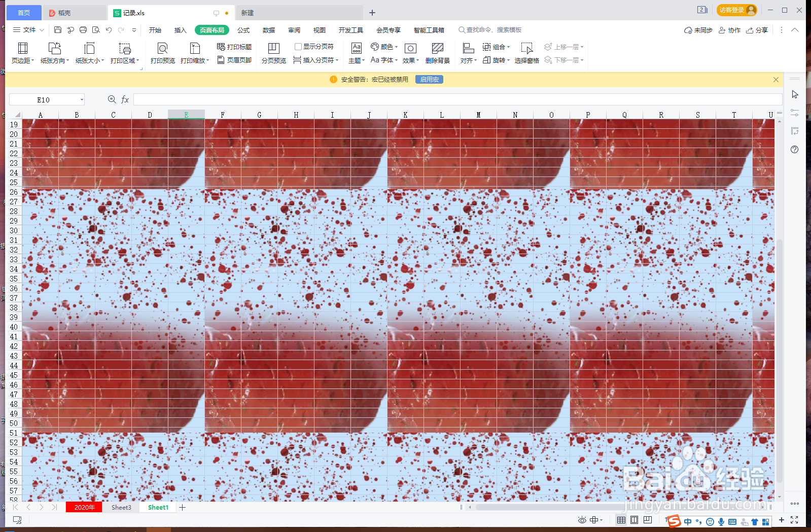Expand the quick access toolbar customize arrow
This screenshot has height=532, width=811.
[134, 30]
